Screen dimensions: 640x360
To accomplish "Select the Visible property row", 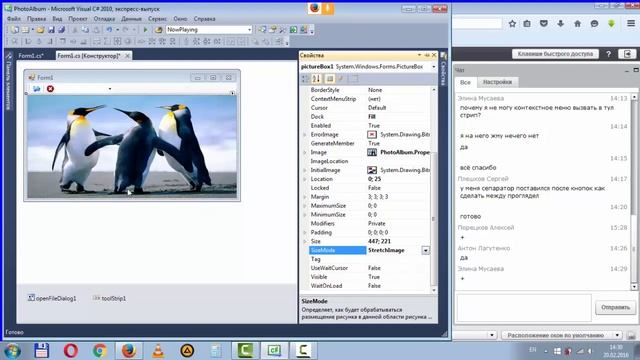I will point(369,277).
